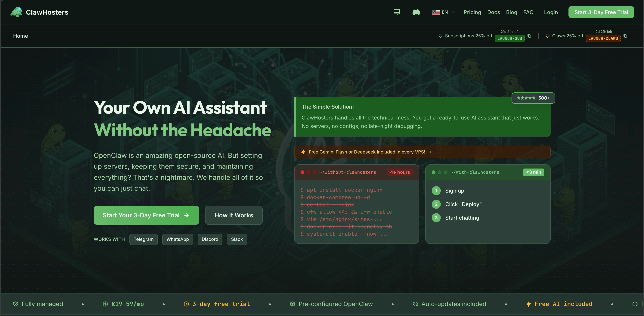Click the monitor icon in the header
The width and height of the screenshot is (644, 316).
point(397,12)
